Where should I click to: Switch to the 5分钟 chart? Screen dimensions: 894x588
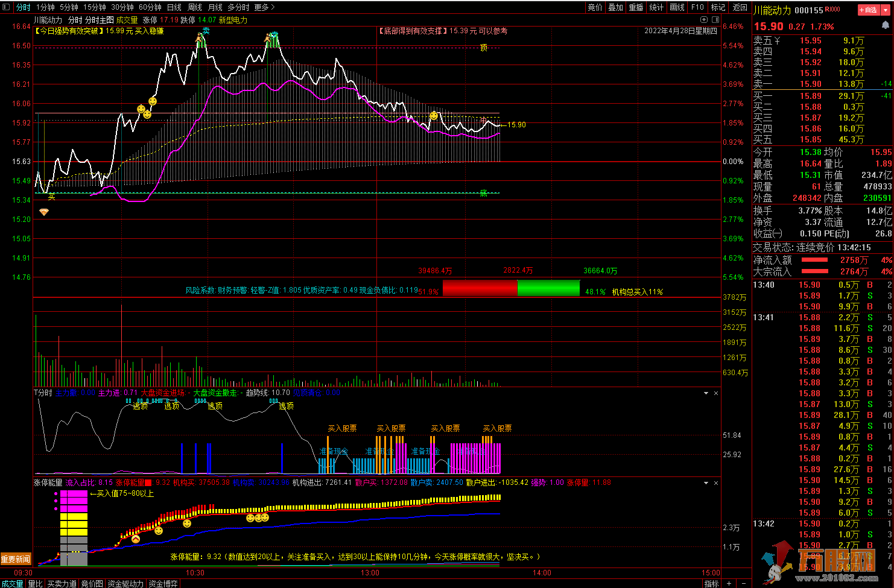click(69, 7)
